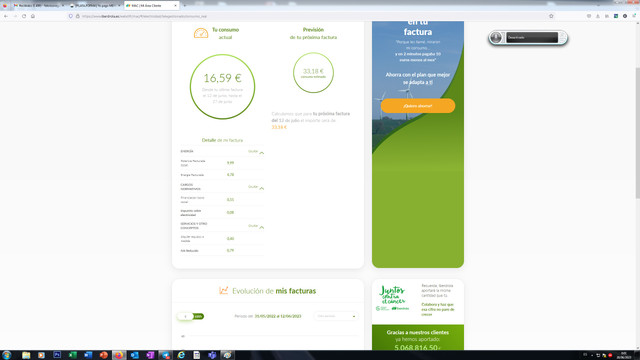This screenshot has height=360, width=640.
Task: Go back using browser back arrow
Action: 6,16
